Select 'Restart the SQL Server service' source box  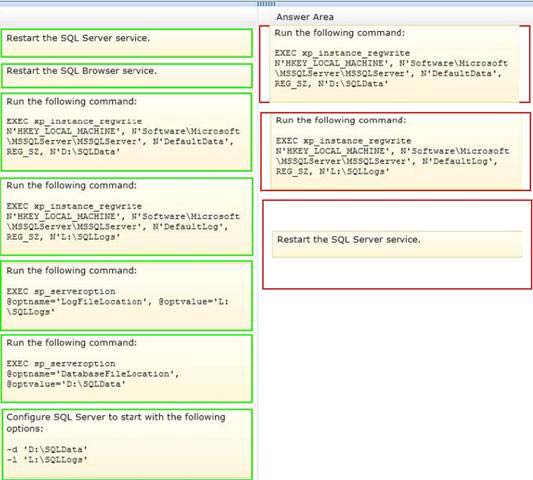[x=126, y=43]
